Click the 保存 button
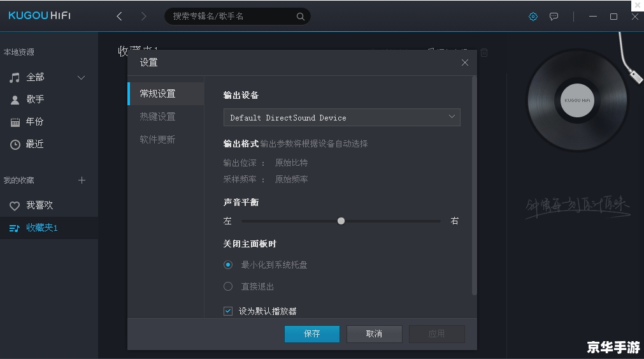The width and height of the screenshot is (644, 359). (311, 334)
